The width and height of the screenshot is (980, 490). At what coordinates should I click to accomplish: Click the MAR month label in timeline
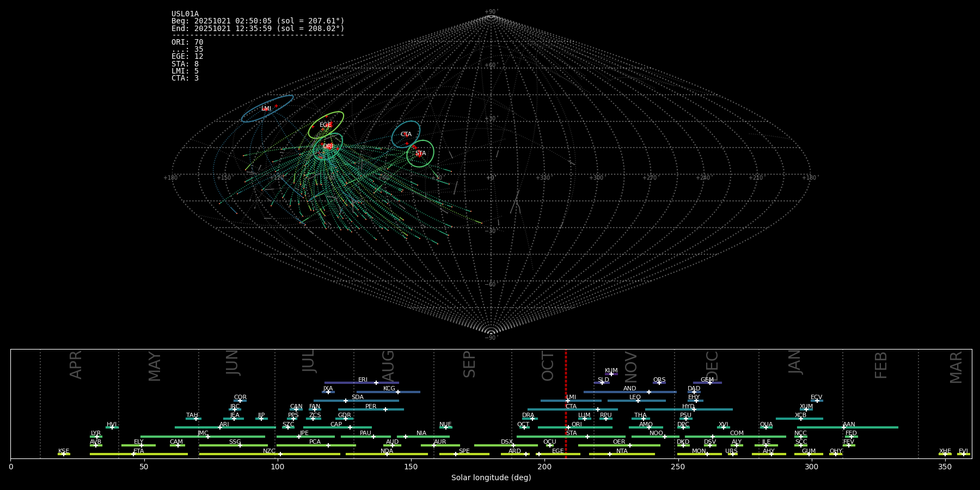[955, 367]
